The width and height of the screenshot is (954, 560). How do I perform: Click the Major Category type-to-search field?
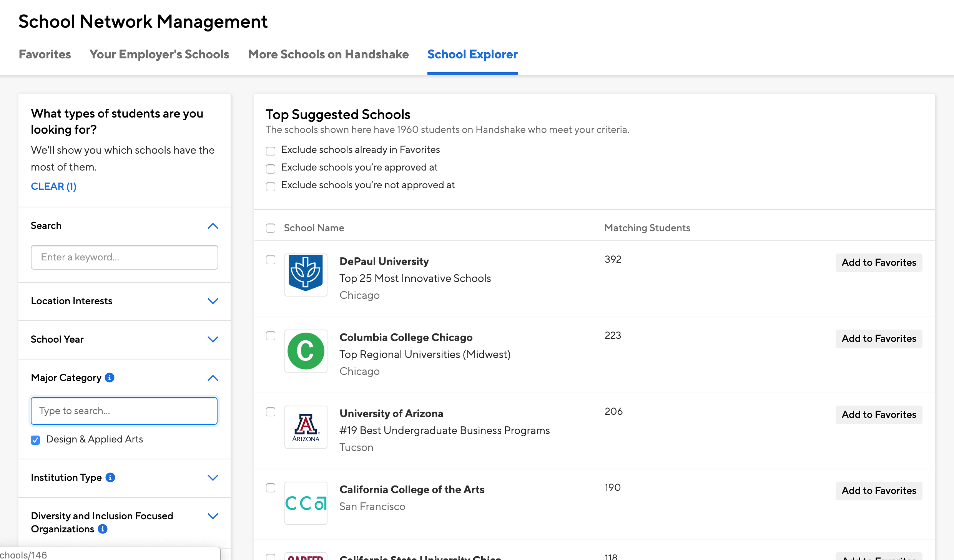point(124,411)
